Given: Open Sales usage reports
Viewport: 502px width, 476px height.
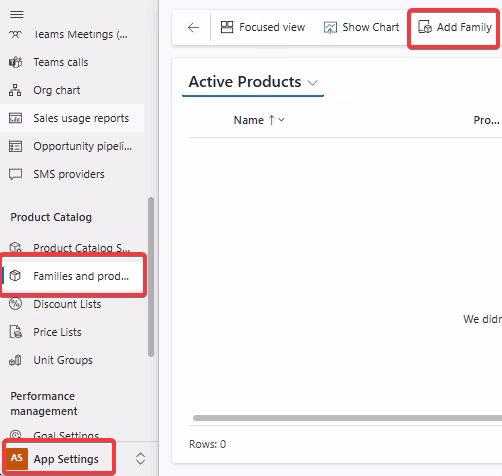Looking at the screenshot, I should click(x=72, y=118).
